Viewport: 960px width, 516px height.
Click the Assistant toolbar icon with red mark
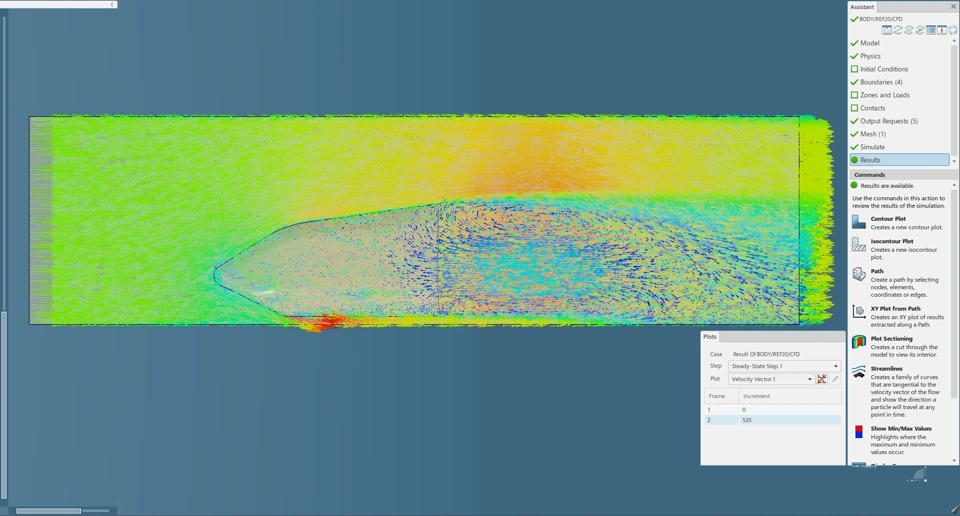coord(942,30)
